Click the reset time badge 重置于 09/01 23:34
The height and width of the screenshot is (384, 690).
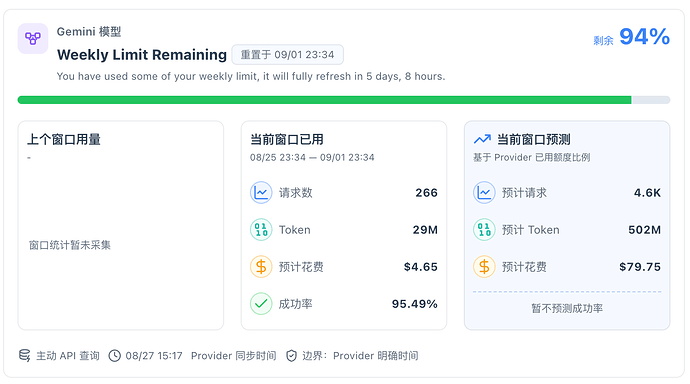(x=287, y=55)
